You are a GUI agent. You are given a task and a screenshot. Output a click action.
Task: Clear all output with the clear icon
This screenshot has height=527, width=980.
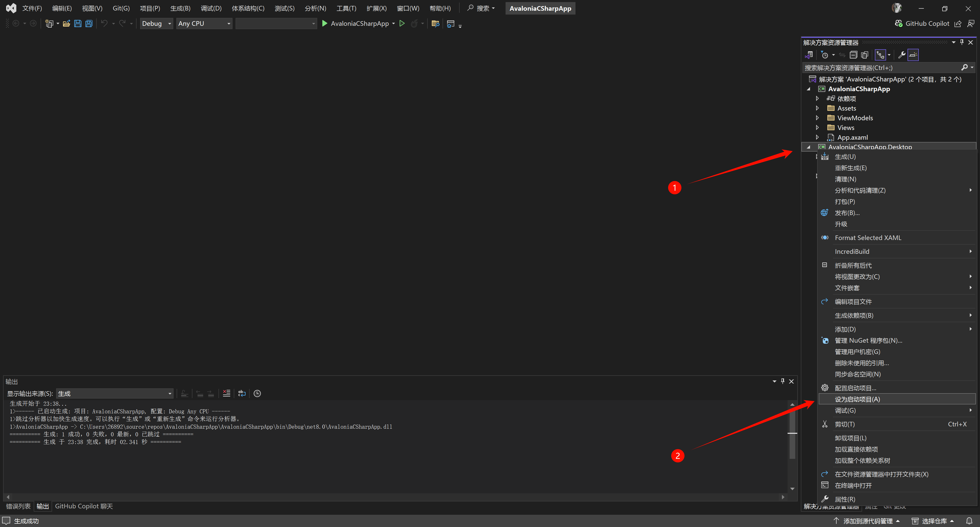(x=226, y=393)
